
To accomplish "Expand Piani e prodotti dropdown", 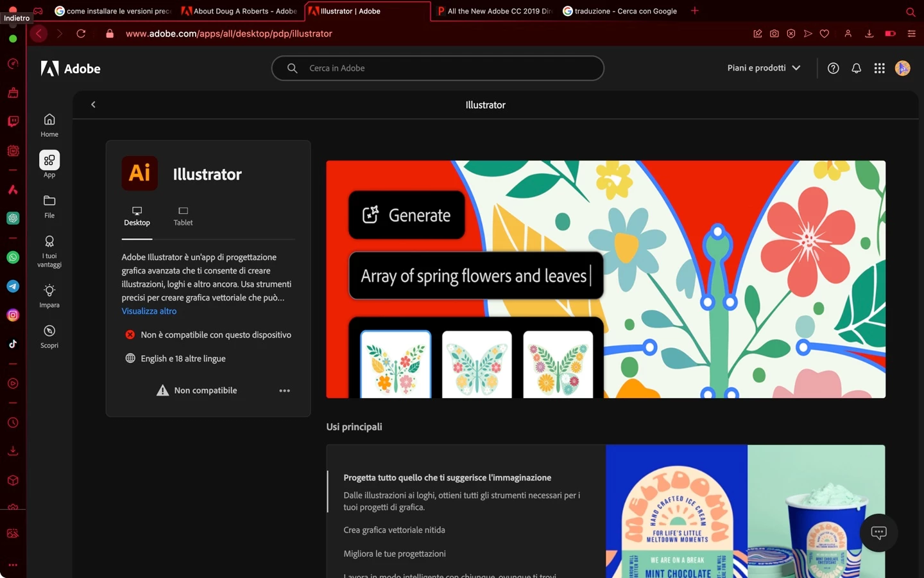I will click(x=764, y=68).
